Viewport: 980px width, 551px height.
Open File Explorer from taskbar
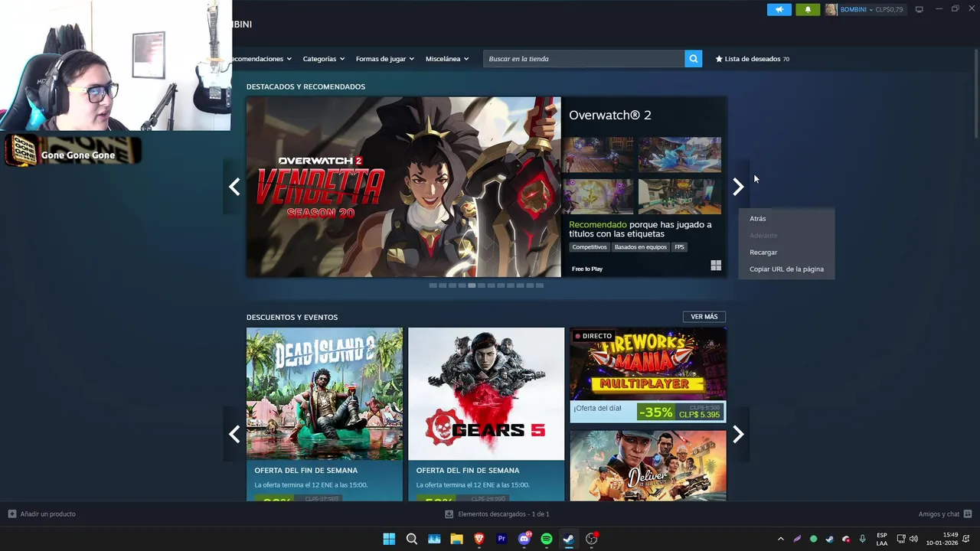(456, 539)
